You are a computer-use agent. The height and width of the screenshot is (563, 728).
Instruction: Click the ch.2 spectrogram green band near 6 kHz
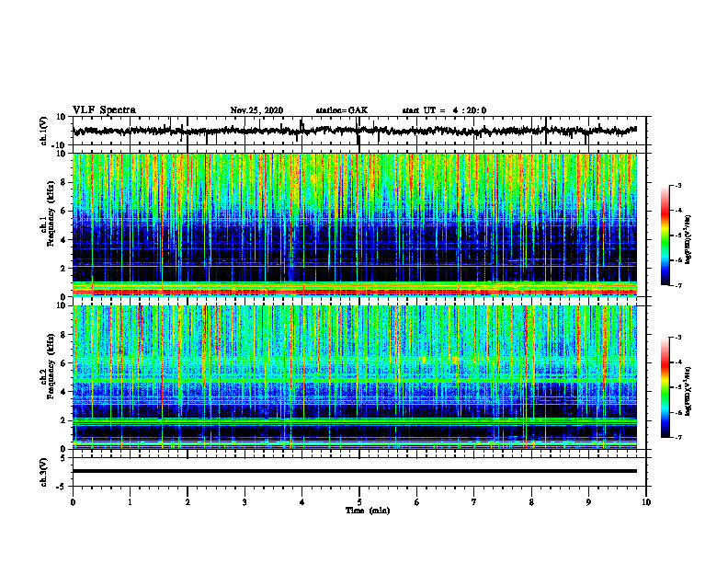point(355,360)
